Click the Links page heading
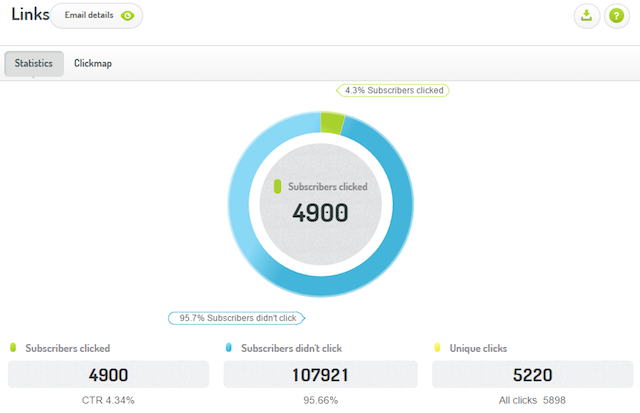 click(30, 14)
